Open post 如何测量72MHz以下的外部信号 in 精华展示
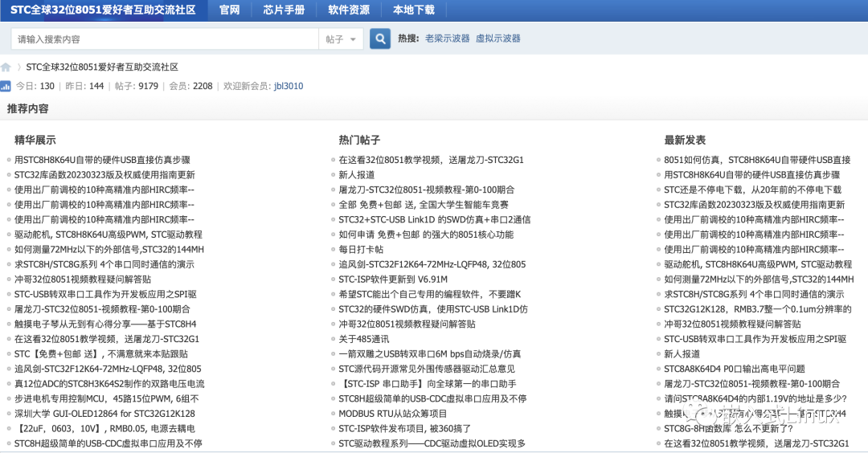 tap(109, 250)
